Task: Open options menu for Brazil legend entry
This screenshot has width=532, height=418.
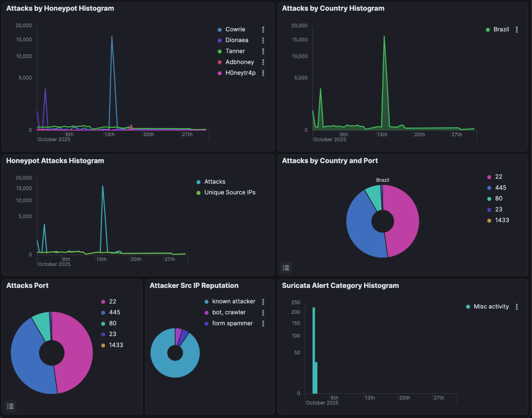Action: (x=517, y=29)
